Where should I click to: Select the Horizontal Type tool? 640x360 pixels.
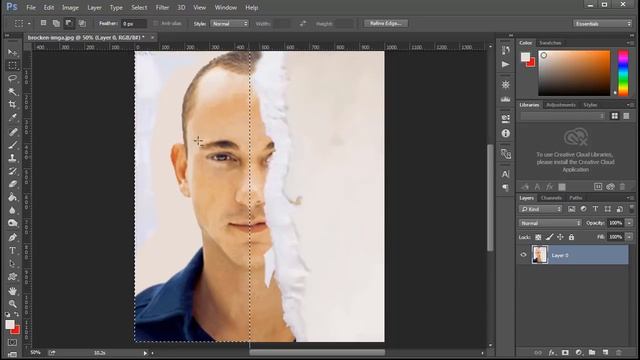pyautogui.click(x=13, y=250)
